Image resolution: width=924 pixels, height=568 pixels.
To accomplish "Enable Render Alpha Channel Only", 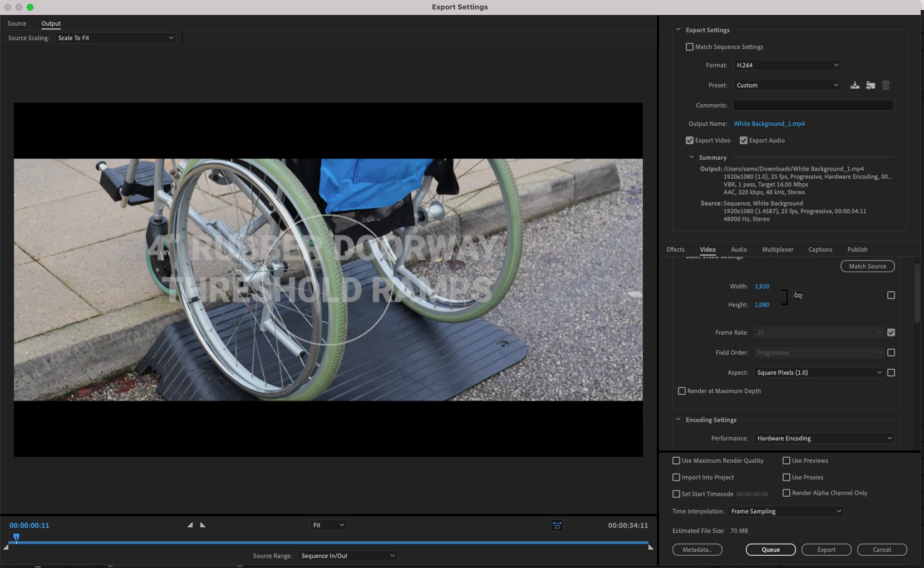I will point(787,493).
